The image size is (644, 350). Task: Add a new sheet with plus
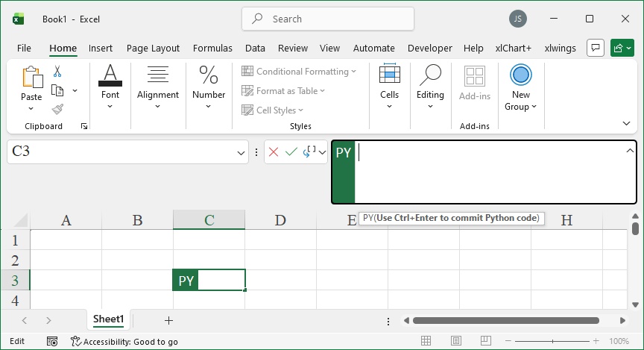coord(168,320)
